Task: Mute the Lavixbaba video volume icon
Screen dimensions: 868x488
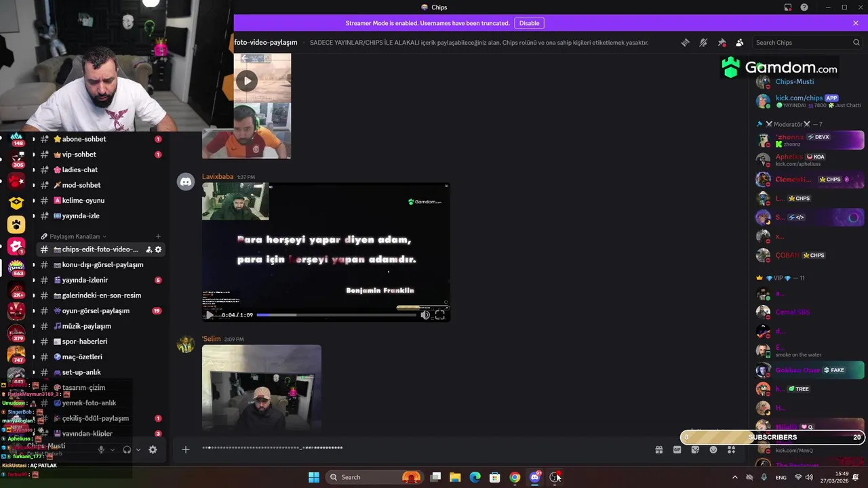Action: pos(425,314)
